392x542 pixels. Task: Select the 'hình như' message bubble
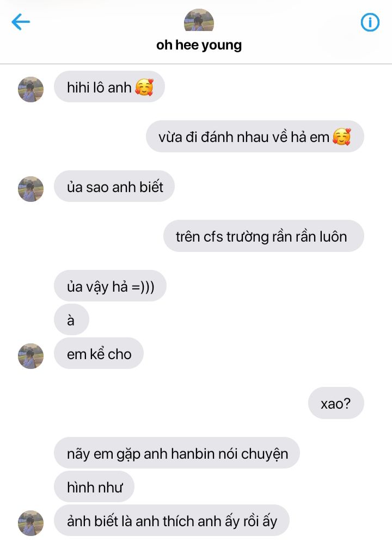(x=94, y=486)
